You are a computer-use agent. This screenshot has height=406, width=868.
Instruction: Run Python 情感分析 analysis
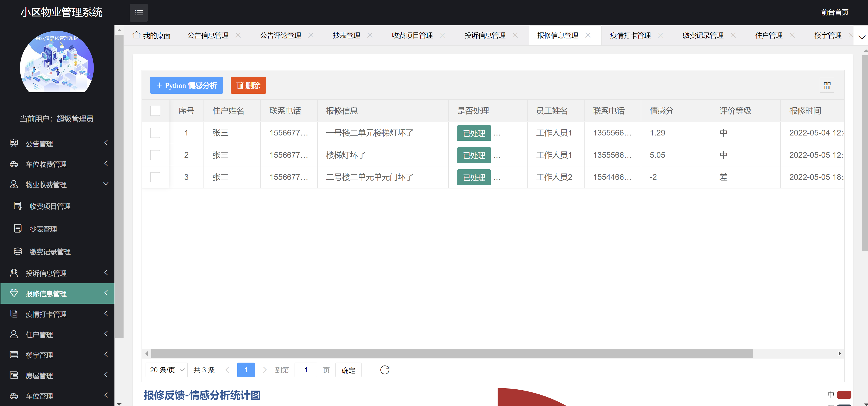[186, 85]
